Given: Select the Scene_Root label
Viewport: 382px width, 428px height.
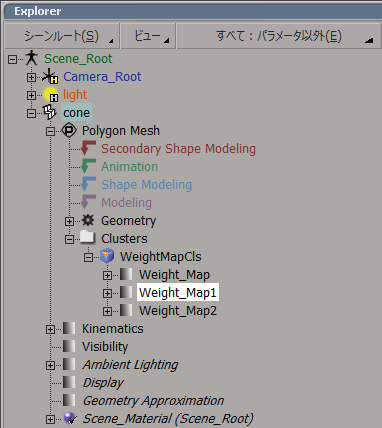Looking at the screenshot, I should [x=78, y=59].
